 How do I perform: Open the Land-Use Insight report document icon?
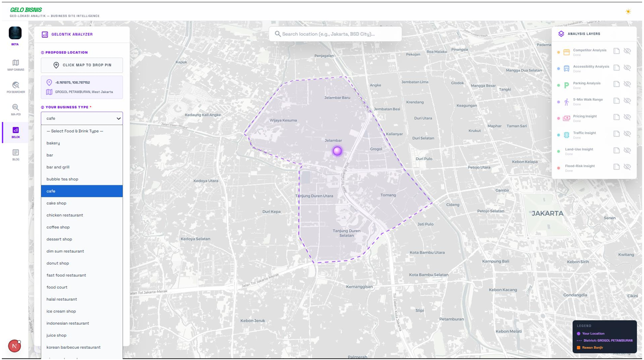pyautogui.click(x=617, y=151)
